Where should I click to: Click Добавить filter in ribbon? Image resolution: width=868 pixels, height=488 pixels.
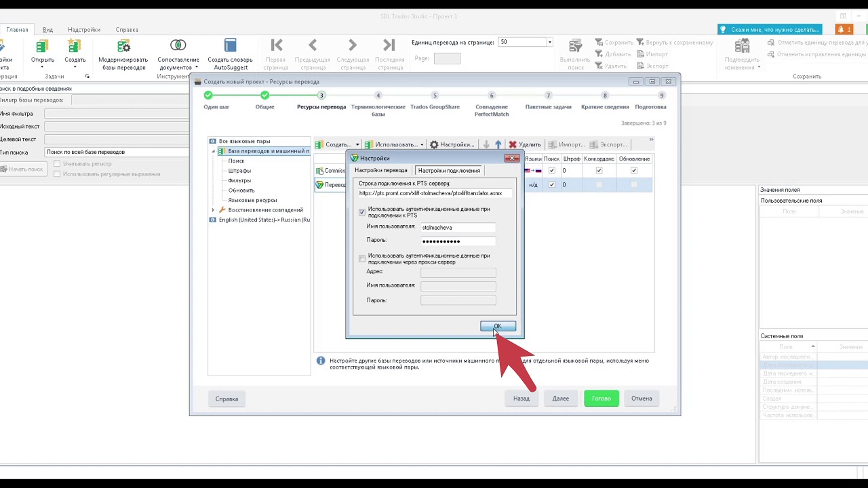[612, 54]
